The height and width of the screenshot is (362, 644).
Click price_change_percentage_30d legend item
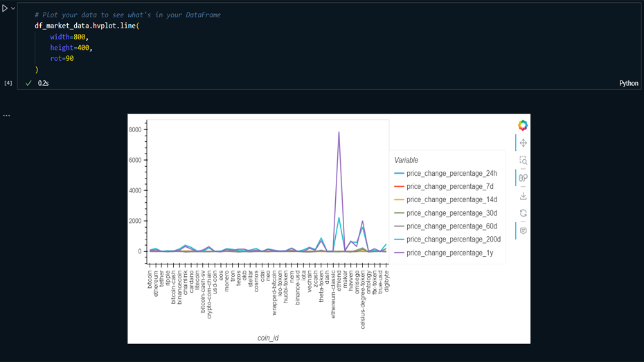451,213
